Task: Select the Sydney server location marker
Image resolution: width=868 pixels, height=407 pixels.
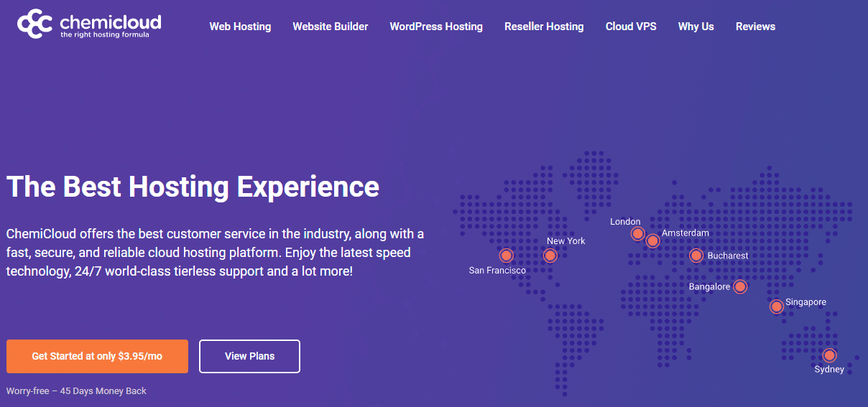Action: click(x=830, y=355)
